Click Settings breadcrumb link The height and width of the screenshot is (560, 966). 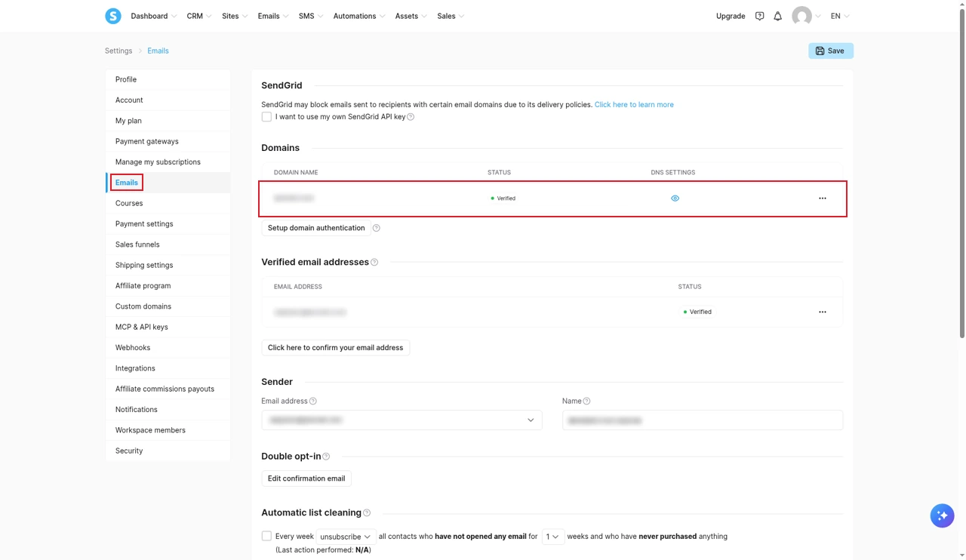118,51
